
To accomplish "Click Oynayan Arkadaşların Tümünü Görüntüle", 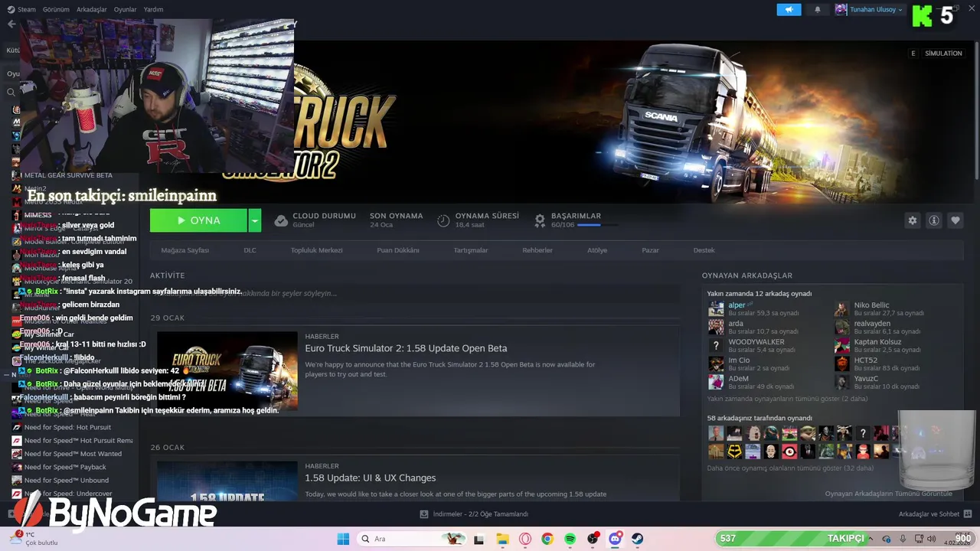I will (x=888, y=494).
